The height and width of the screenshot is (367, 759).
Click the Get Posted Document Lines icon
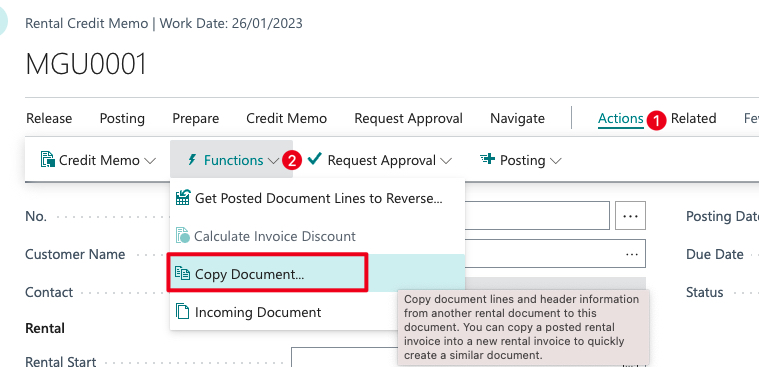(182, 198)
